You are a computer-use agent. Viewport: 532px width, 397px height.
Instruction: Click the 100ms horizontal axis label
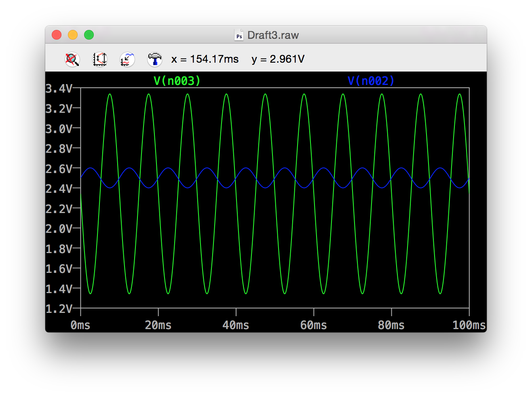click(x=469, y=325)
